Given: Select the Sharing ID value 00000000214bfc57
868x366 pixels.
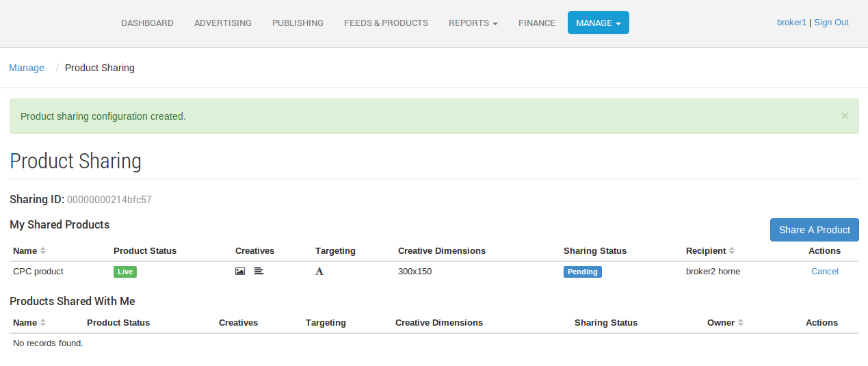Looking at the screenshot, I should (109, 200).
